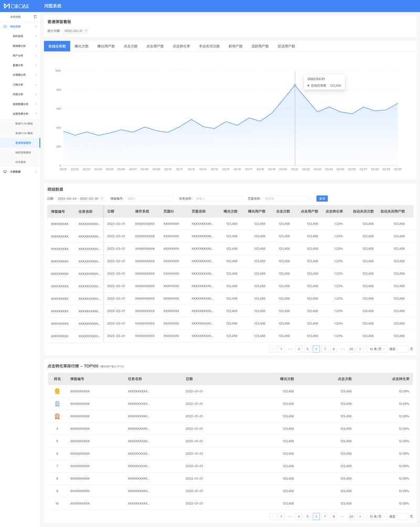
Task: Open 长视频分析 in the sidebar
Action: [20, 75]
